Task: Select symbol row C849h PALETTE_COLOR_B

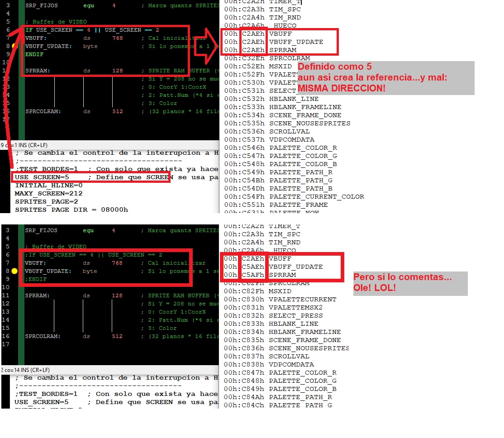Action: tap(281, 389)
